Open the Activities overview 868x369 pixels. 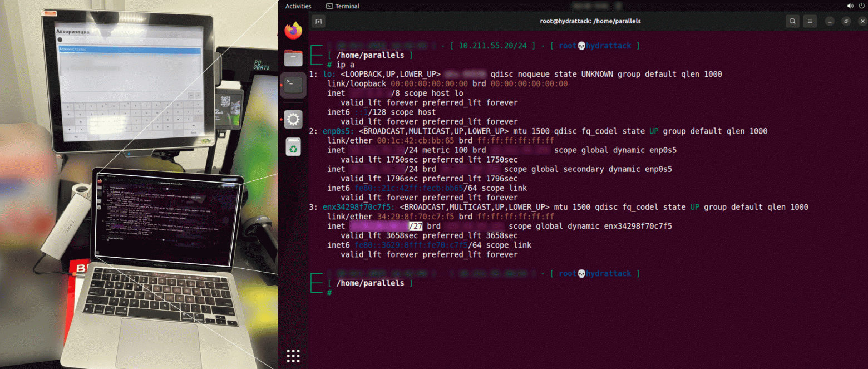[298, 6]
